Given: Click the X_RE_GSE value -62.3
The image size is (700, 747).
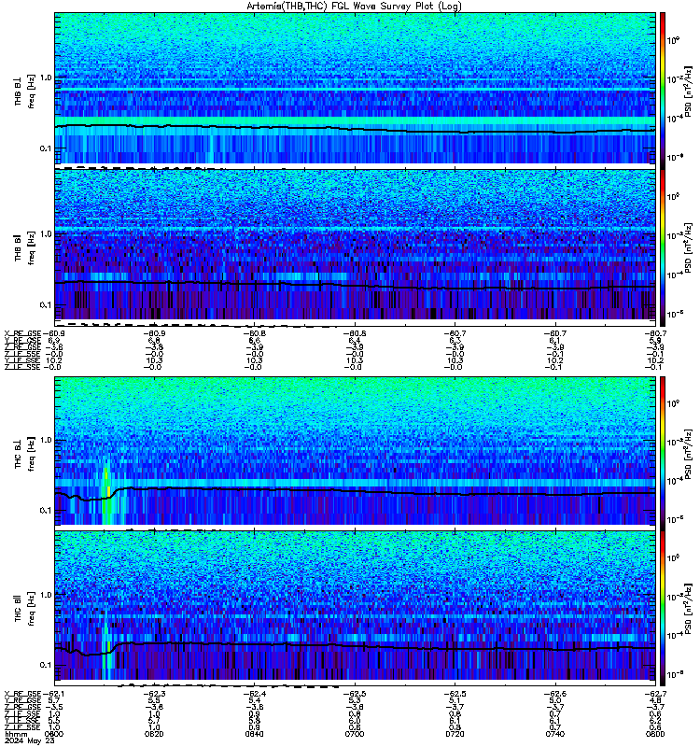Looking at the screenshot, I should 154,694.
